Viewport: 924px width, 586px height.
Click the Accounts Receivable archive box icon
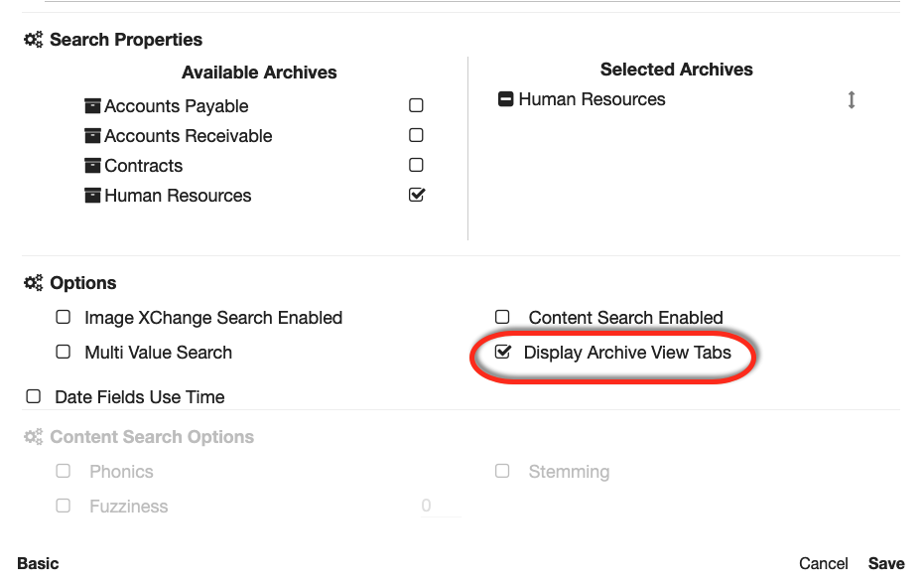(x=93, y=136)
